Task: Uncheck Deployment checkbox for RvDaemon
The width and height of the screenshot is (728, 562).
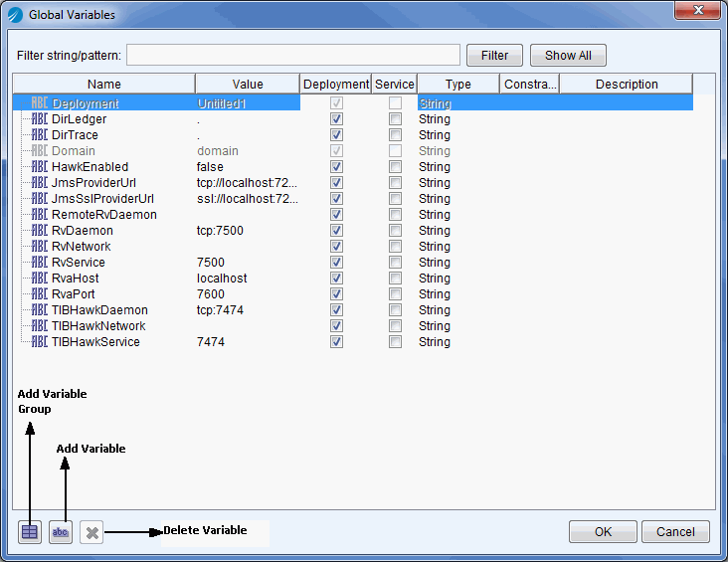Action: (x=336, y=231)
